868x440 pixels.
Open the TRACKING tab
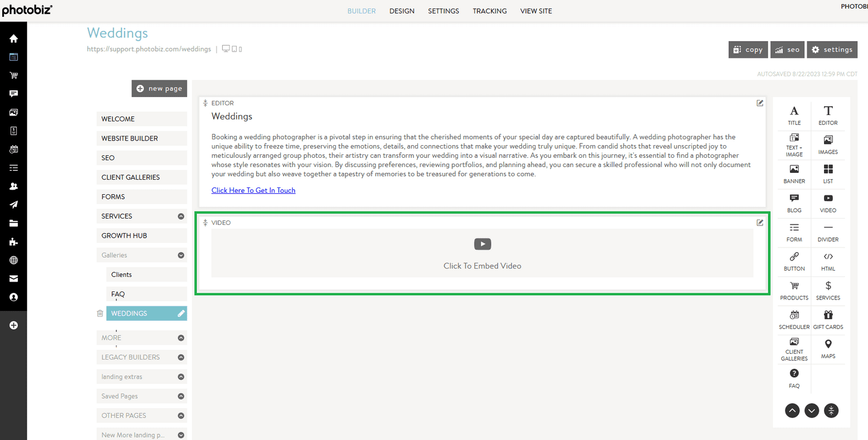(490, 11)
